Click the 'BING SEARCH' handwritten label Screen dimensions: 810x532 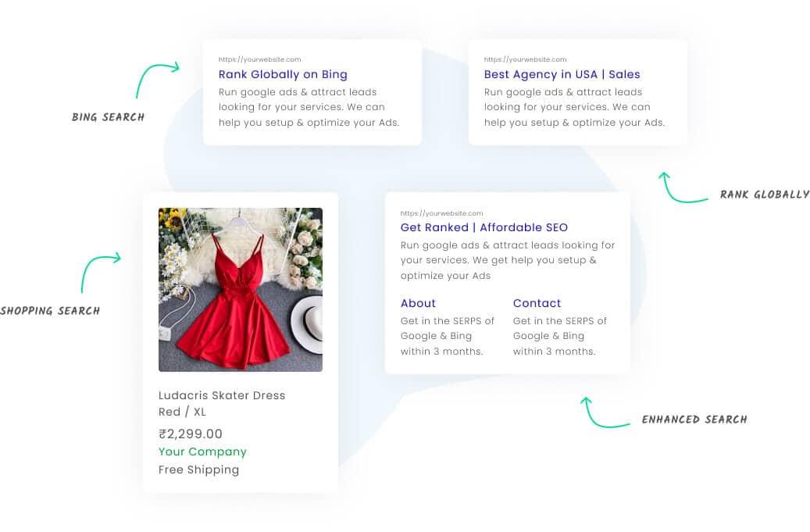(108, 117)
